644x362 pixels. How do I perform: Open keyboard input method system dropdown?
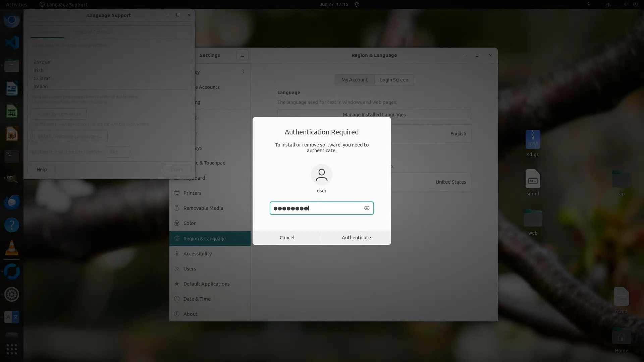click(118, 152)
